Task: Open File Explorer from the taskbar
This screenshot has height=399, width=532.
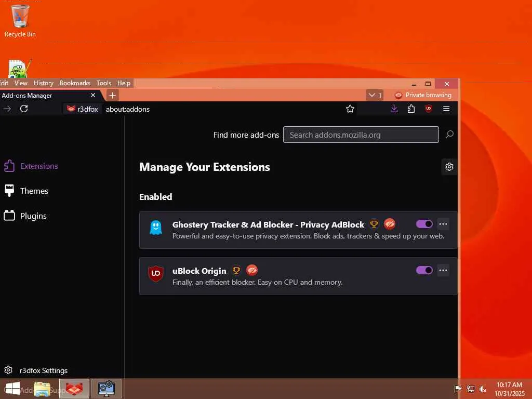Action: point(42,389)
